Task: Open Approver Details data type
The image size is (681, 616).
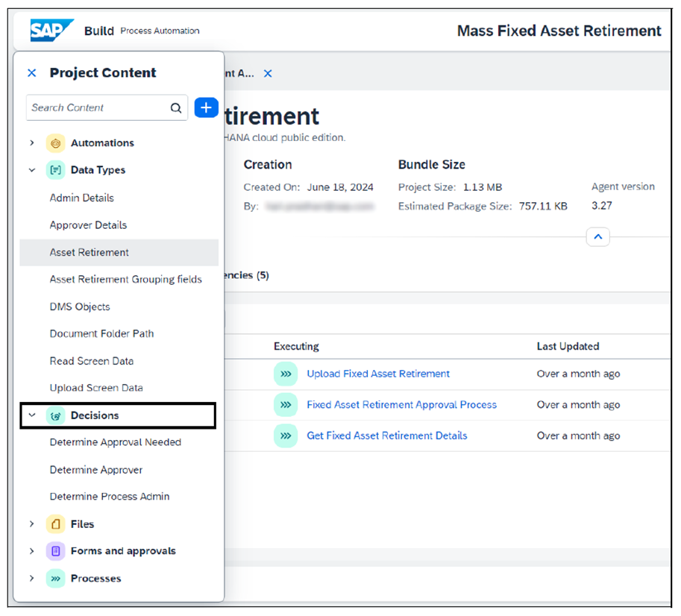Action: click(88, 225)
